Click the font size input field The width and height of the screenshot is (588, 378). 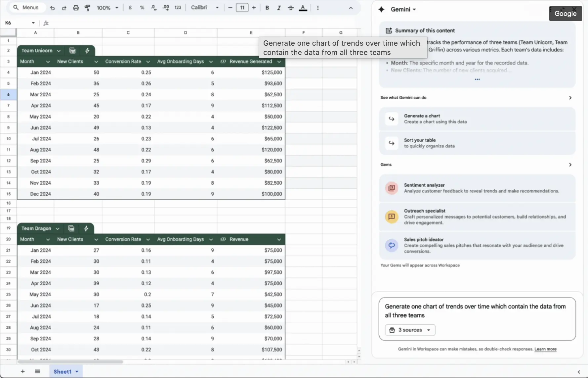tap(242, 8)
